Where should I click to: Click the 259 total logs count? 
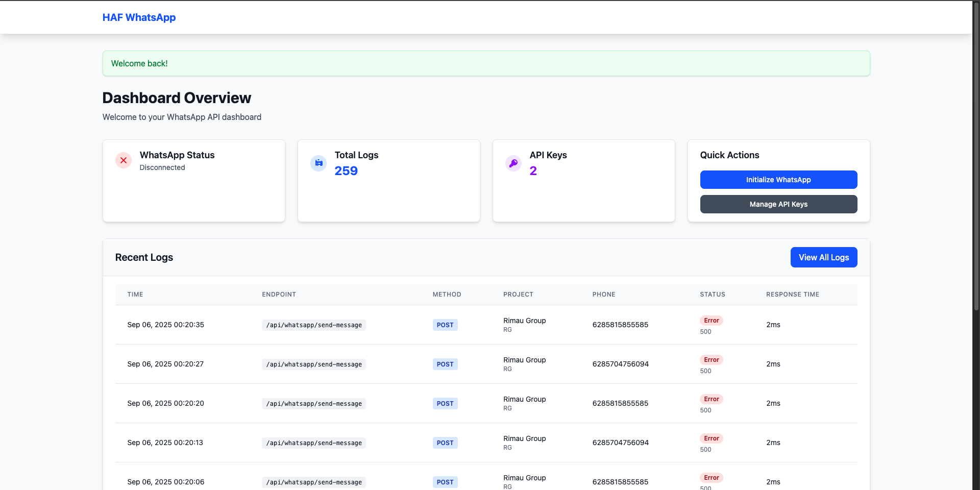(x=346, y=171)
